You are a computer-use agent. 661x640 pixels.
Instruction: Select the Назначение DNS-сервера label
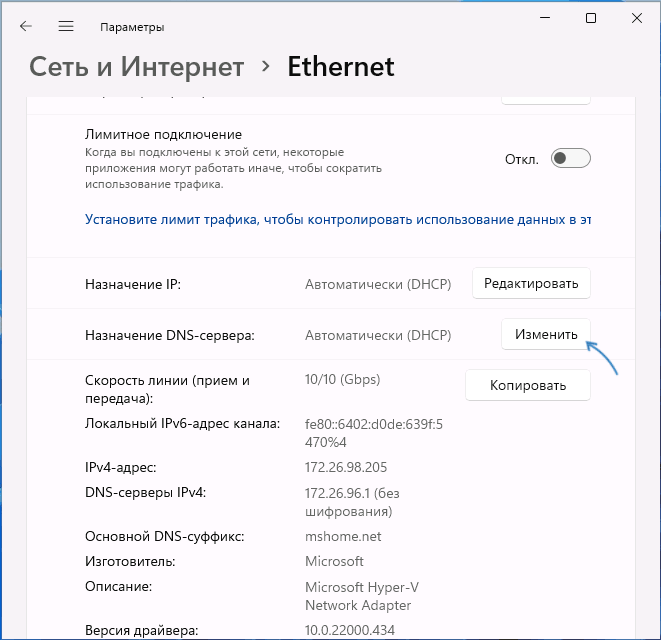point(170,335)
